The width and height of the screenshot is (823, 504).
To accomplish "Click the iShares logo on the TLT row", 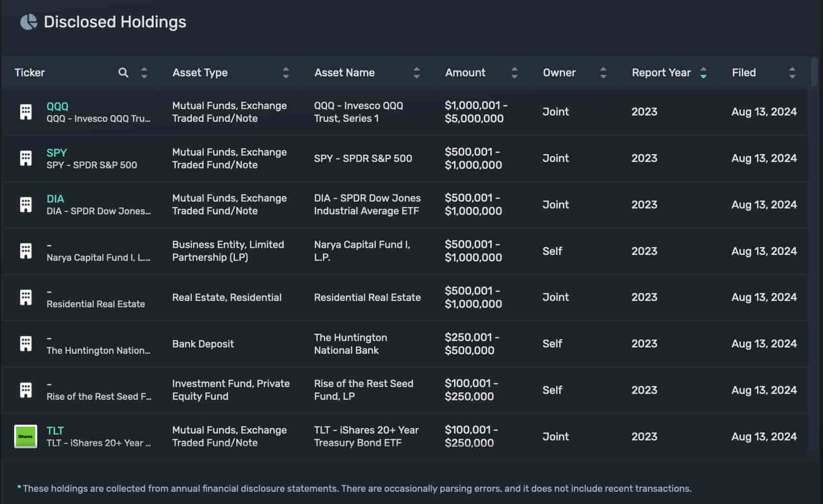I will (25, 436).
